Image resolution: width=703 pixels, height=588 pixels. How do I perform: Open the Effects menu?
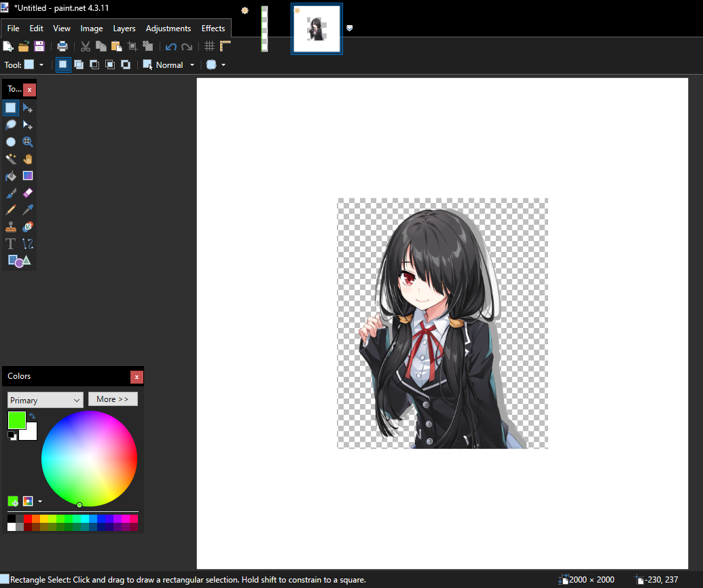(x=213, y=29)
